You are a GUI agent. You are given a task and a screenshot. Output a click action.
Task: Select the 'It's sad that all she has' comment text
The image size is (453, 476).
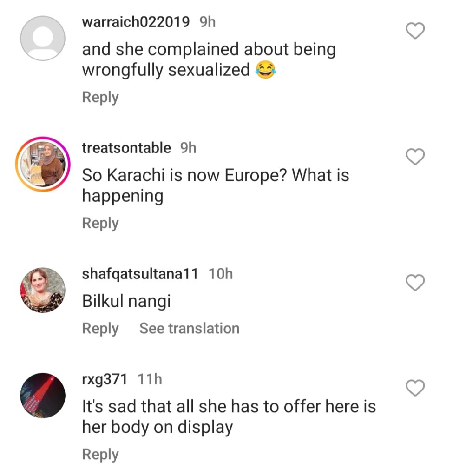229,417
